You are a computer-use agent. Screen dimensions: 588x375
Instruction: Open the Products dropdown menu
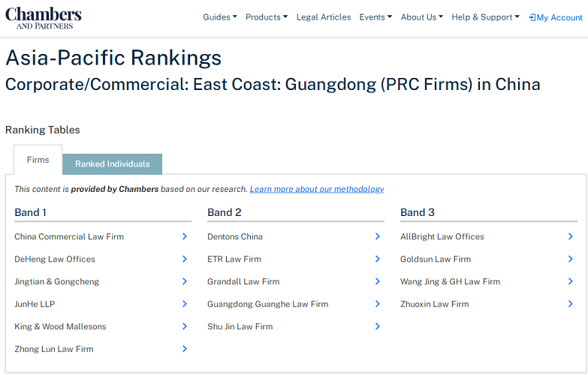click(x=267, y=17)
